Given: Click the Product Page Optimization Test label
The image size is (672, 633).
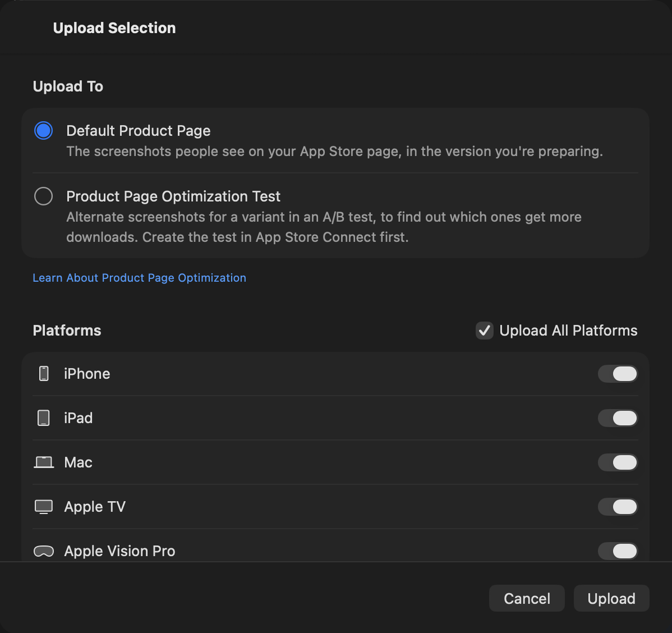Looking at the screenshot, I should tap(173, 196).
